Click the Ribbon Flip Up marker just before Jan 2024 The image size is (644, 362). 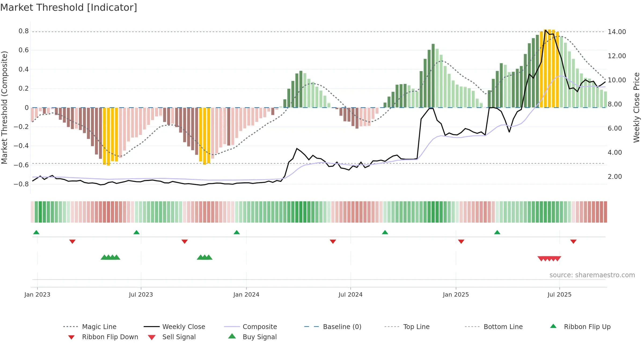237,232
